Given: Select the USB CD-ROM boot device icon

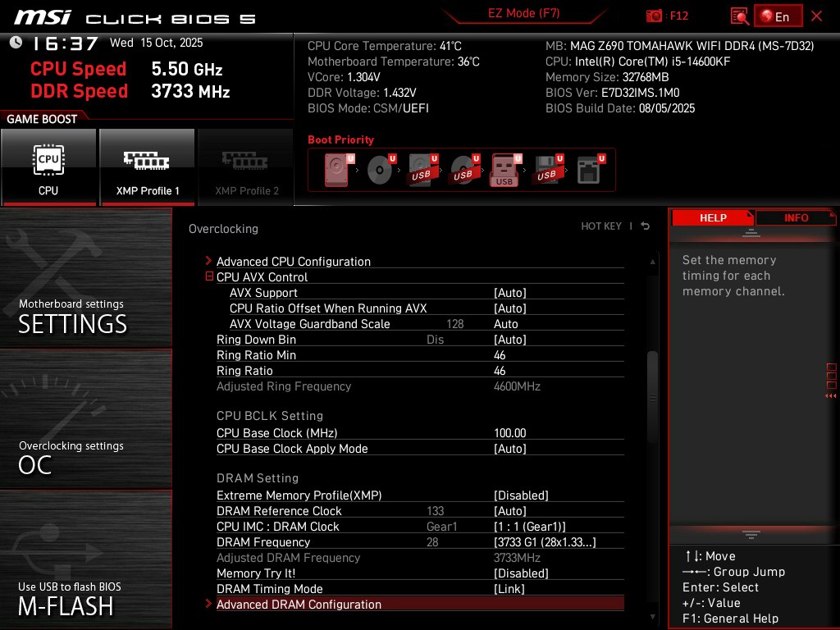Looking at the screenshot, I should click(x=464, y=170).
